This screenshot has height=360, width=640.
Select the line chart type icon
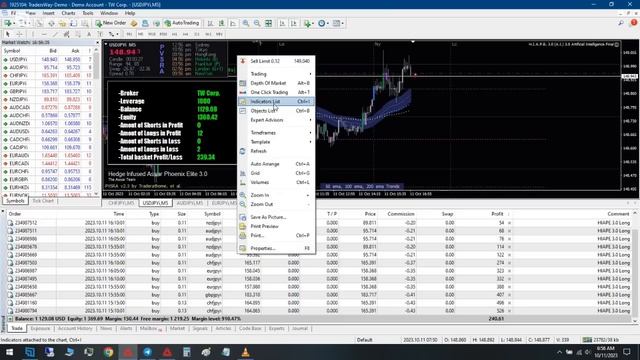pyautogui.click(x=233, y=23)
